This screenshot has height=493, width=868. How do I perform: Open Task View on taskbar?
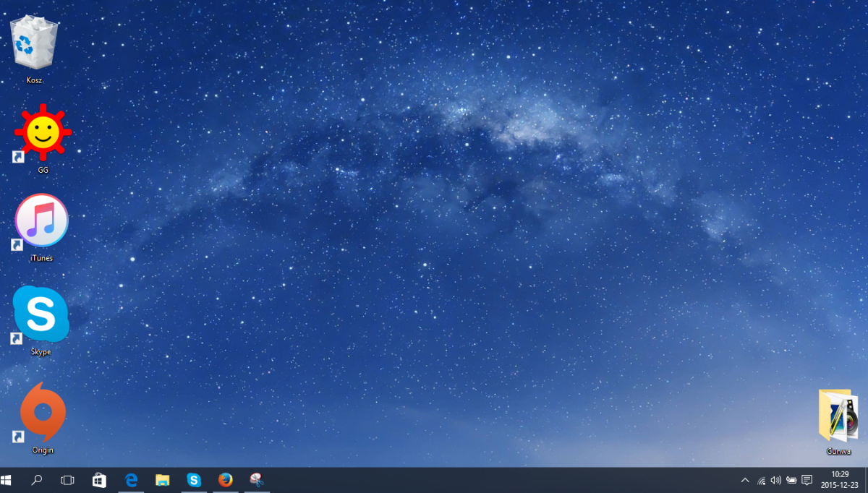click(67, 480)
